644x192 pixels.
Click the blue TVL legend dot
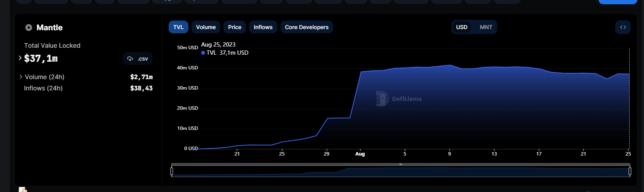point(203,53)
